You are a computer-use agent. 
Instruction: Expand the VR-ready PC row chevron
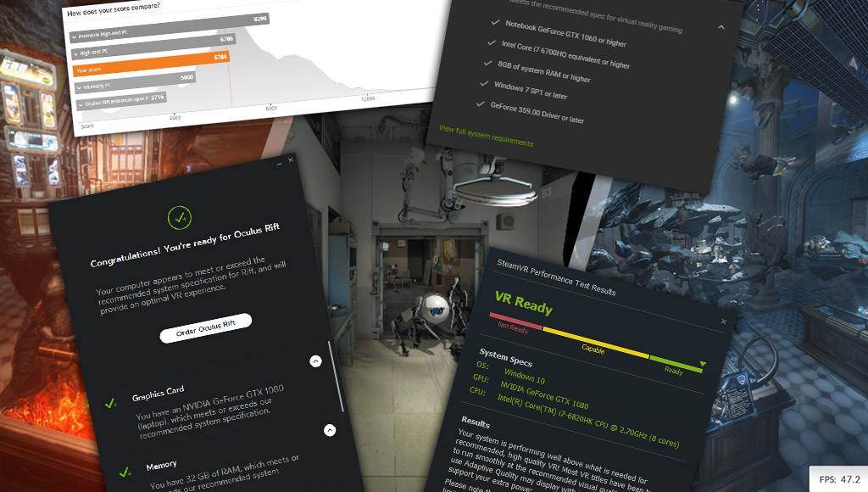(79, 87)
